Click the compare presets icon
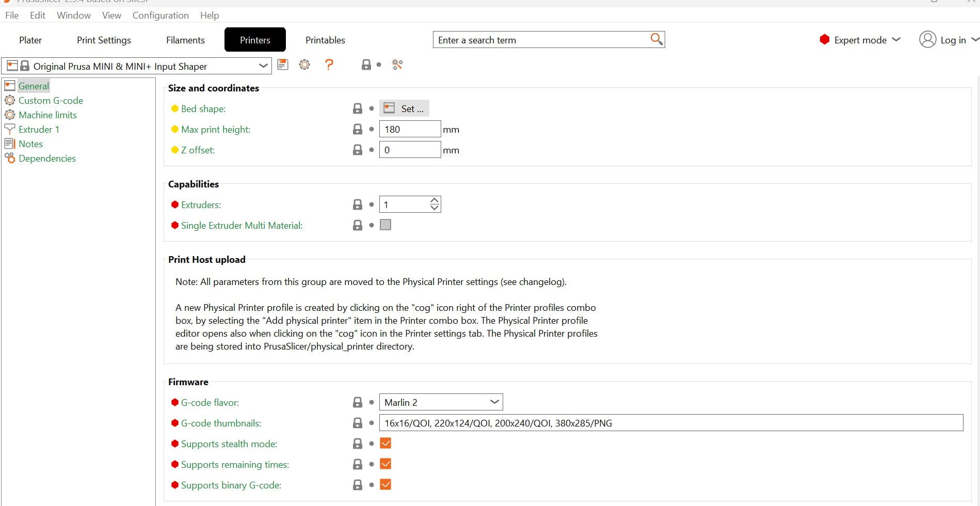Viewport: 980px width, 506px height. 397,65
